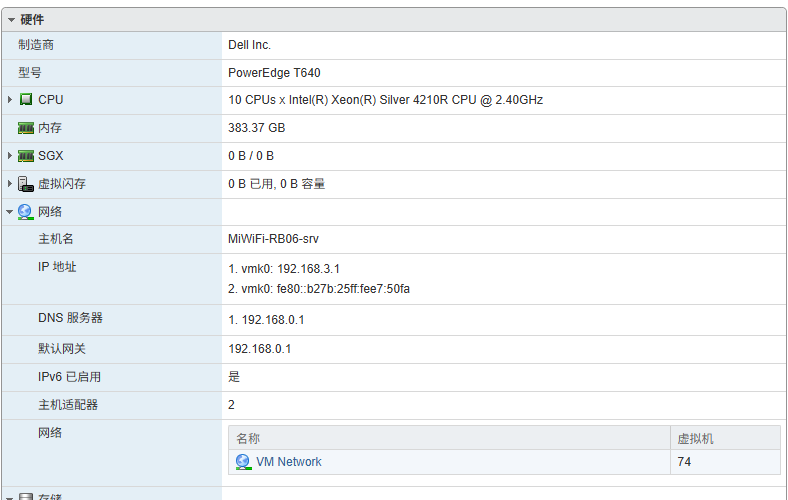Click the 存储 icon at the bottom
Image resolution: width=788 pixels, height=500 pixels.
pyautogui.click(x=26, y=497)
